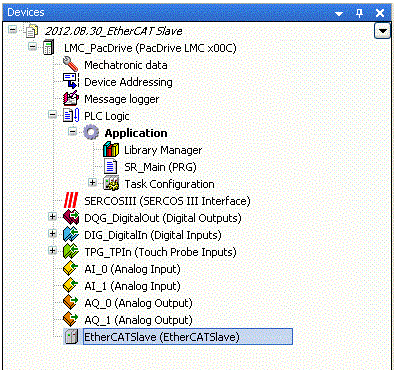
Task: Collapse the LMC_PacDrive node
Action: point(32,46)
